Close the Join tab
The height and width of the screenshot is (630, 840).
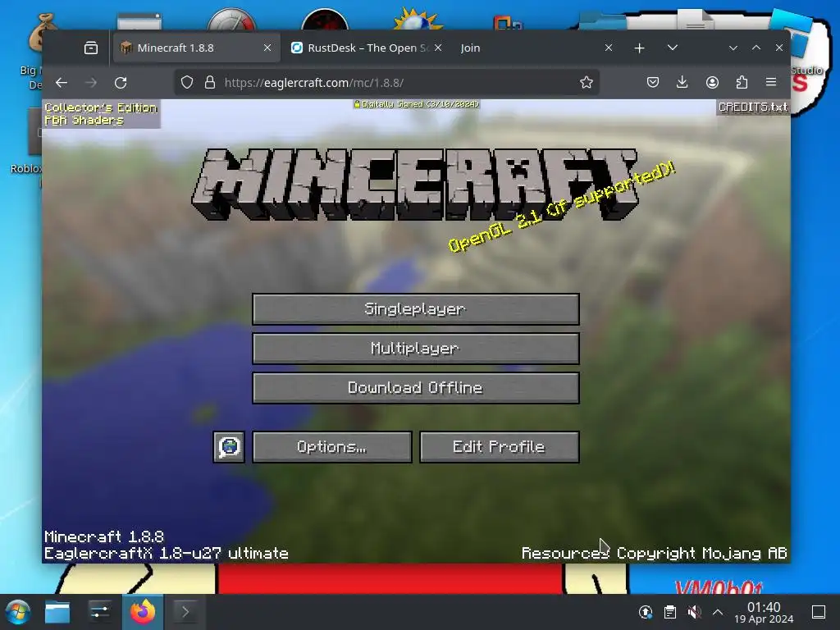click(609, 48)
